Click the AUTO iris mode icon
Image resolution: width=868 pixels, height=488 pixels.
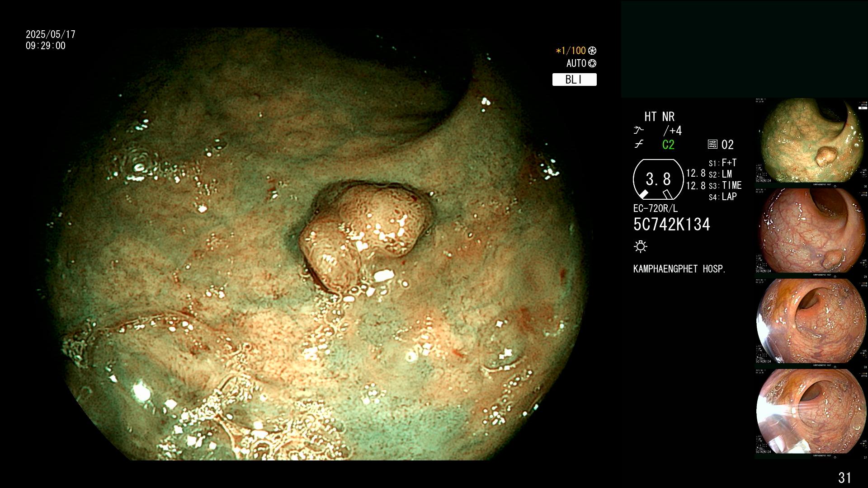pos(592,63)
